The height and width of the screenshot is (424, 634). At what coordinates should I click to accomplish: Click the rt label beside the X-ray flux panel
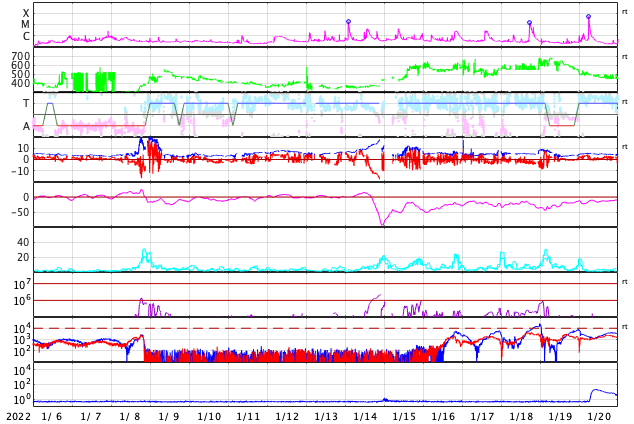click(625, 12)
